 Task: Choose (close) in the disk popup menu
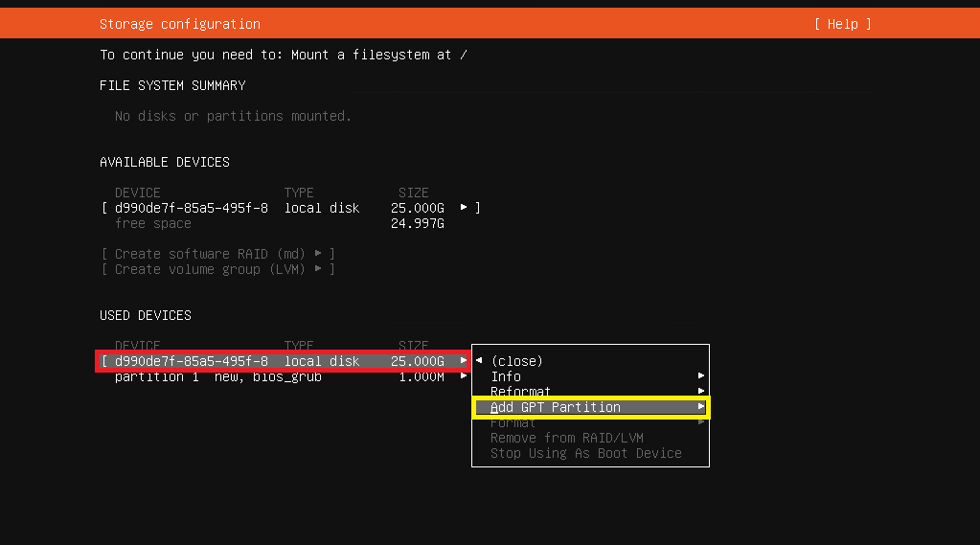[x=516, y=361]
